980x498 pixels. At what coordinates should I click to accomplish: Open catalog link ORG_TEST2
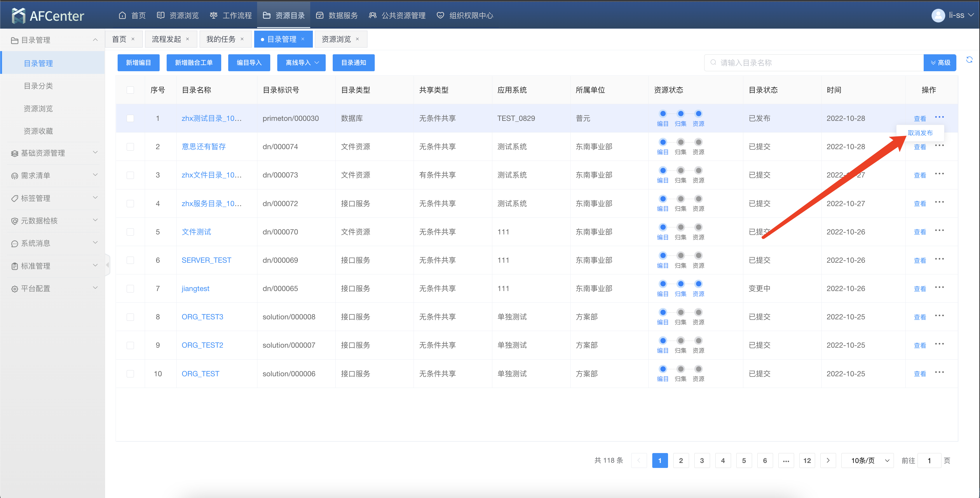[203, 345]
